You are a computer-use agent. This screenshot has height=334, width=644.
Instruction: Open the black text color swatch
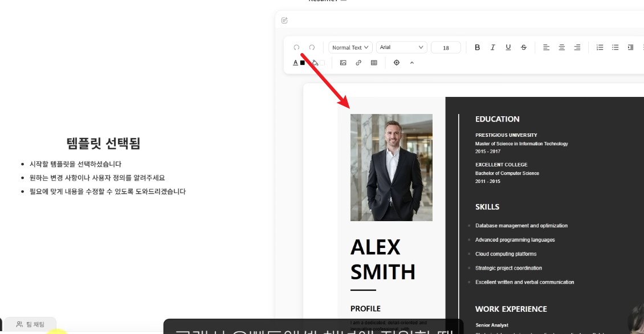coord(303,63)
